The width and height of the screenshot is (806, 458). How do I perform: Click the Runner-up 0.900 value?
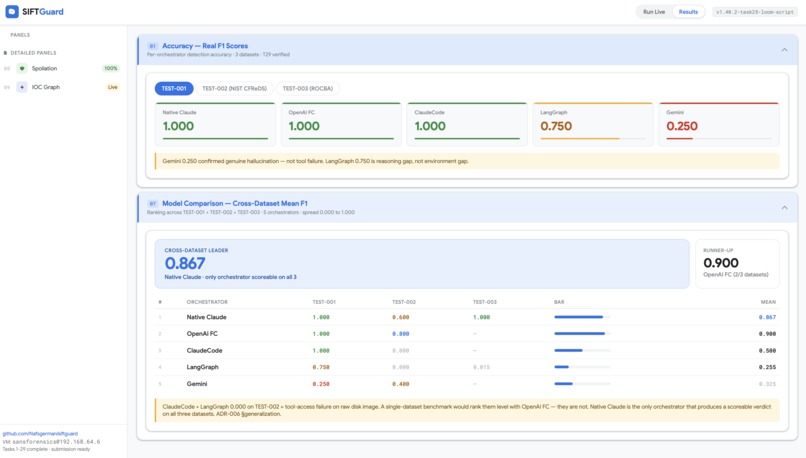point(721,263)
